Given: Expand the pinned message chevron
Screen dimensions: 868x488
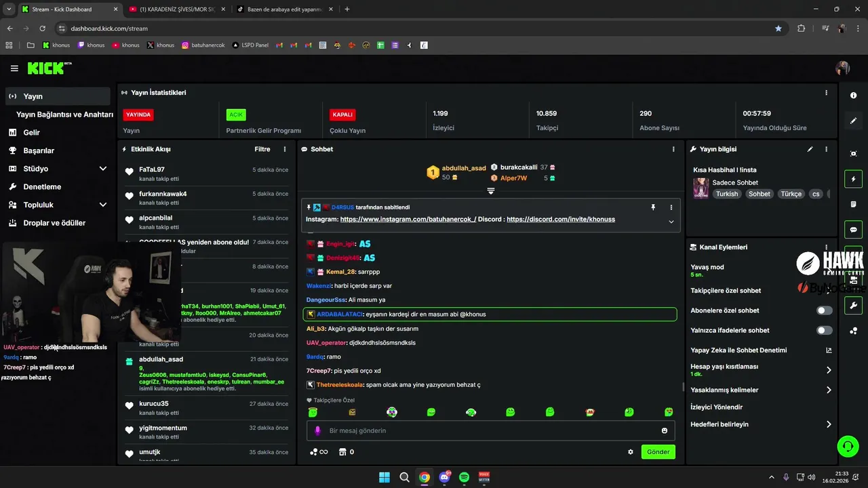Looking at the screenshot, I should (671, 222).
